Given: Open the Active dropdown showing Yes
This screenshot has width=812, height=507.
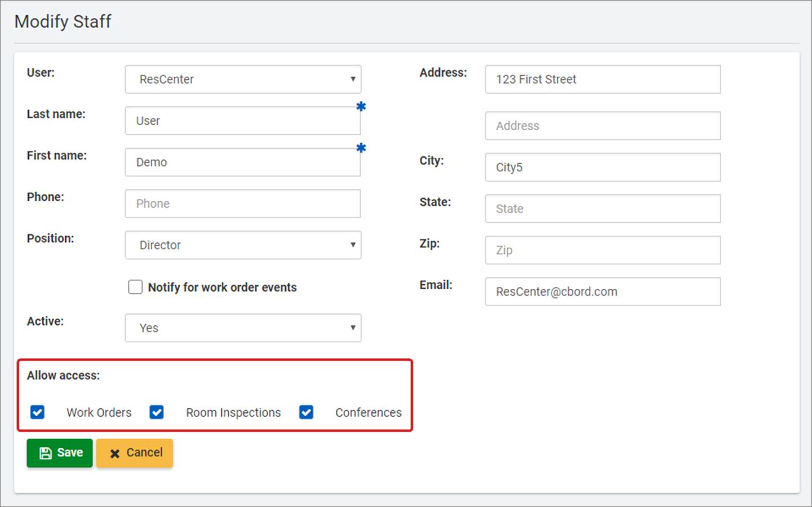Looking at the screenshot, I should [x=243, y=328].
